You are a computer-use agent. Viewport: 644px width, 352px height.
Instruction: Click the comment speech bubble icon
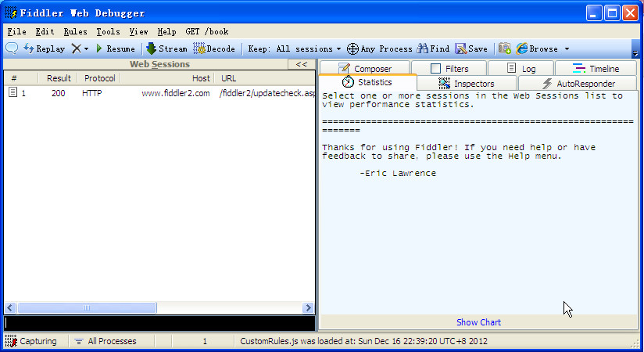(x=12, y=48)
